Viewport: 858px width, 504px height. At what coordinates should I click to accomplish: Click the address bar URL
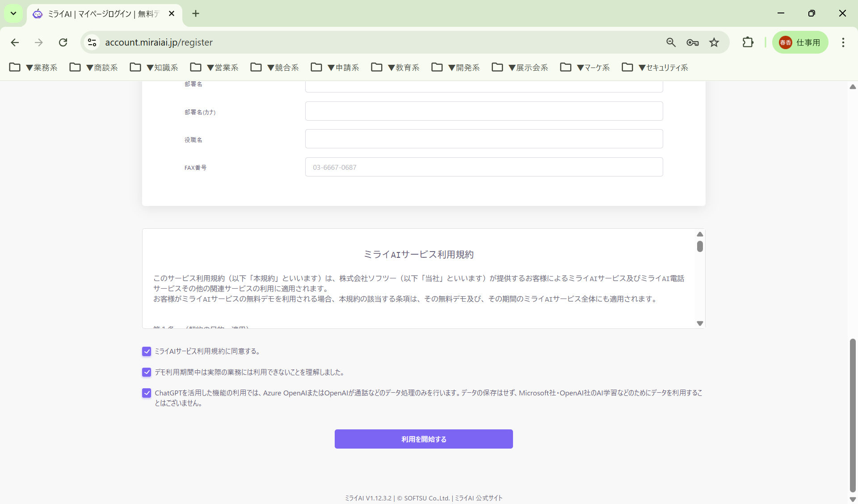[x=159, y=42]
